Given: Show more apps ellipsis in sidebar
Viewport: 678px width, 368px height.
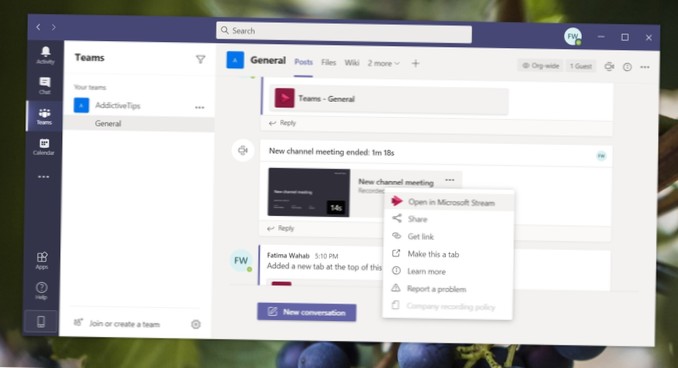Looking at the screenshot, I should point(43,177).
